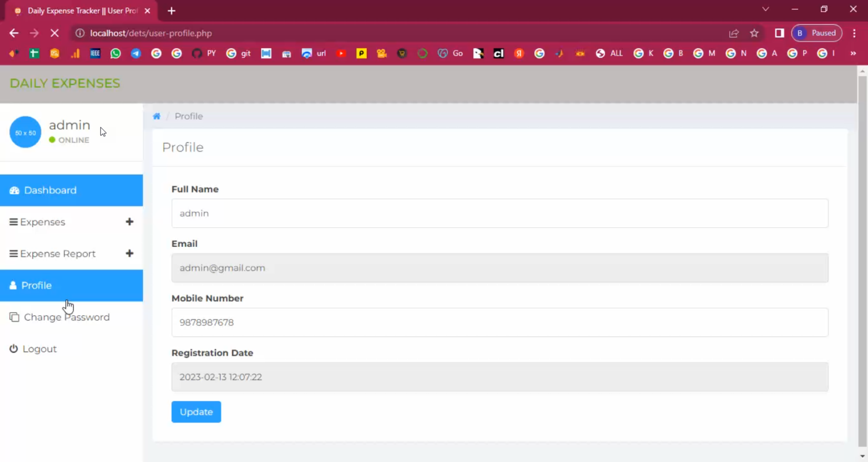Click the Profile breadcrumb text
868x462 pixels.
coord(189,116)
